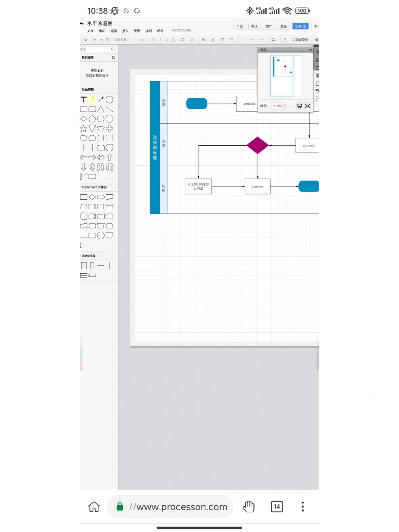The image size is (399, 532).
Task: Open the 帮助 menu
Action: tap(160, 31)
